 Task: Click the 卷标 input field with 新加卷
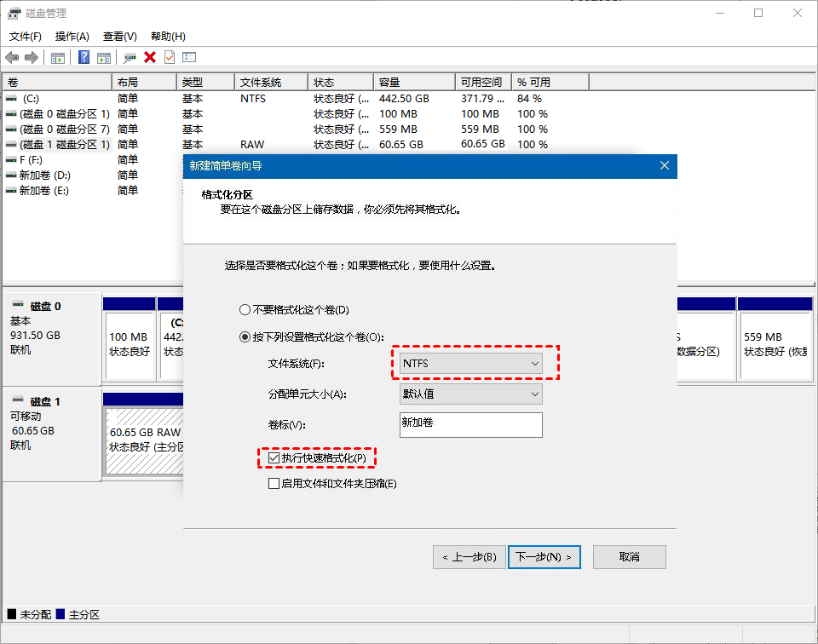click(x=471, y=425)
